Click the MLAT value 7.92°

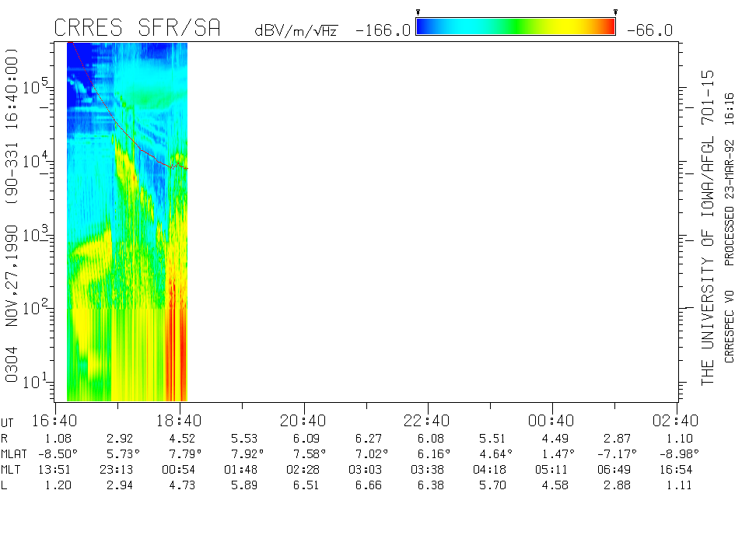point(243,453)
